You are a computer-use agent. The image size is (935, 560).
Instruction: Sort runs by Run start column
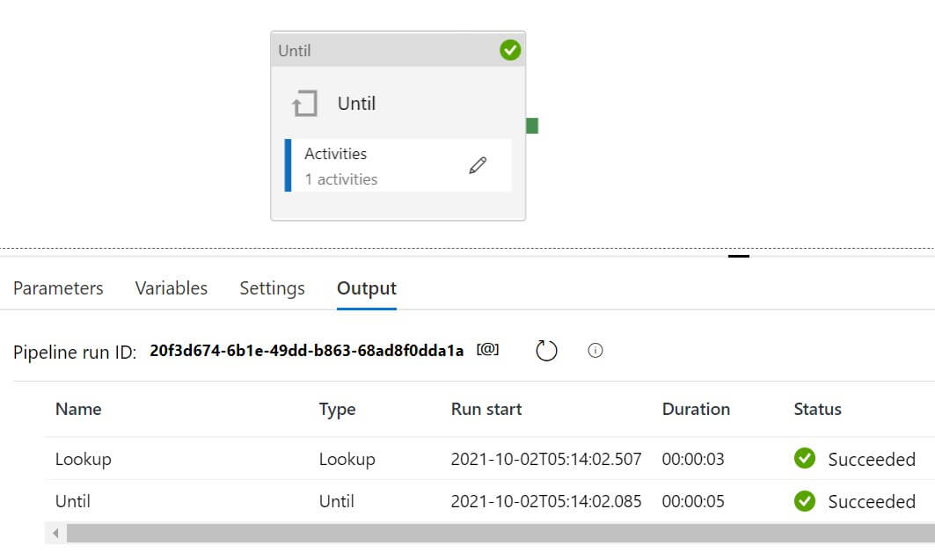pyautogui.click(x=486, y=409)
